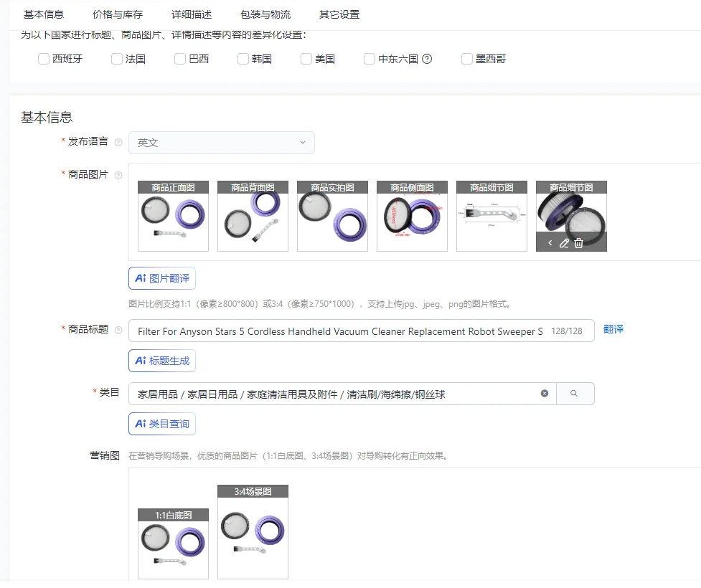The height and width of the screenshot is (588, 701).
Task: Check the 西班牙 country checkbox
Action: tap(43, 59)
